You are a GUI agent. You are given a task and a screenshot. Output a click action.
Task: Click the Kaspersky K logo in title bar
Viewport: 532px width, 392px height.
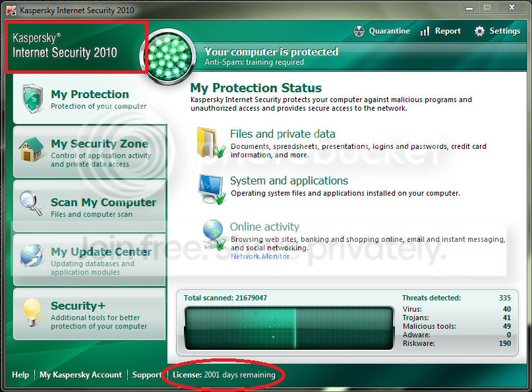[11, 11]
